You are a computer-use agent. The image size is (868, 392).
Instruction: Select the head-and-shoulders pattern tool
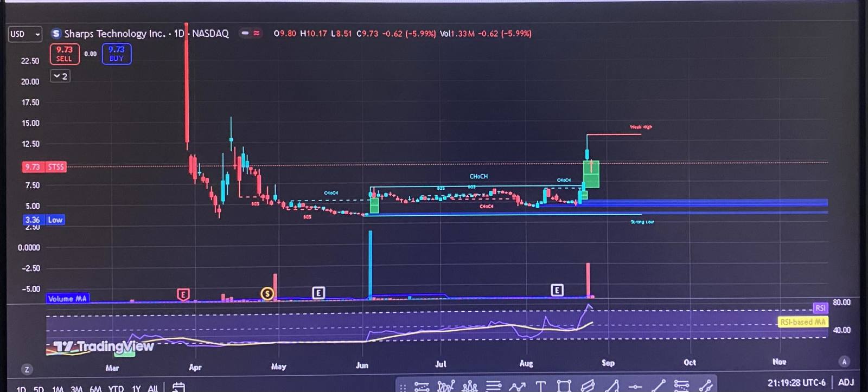click(x=470, y=386)
